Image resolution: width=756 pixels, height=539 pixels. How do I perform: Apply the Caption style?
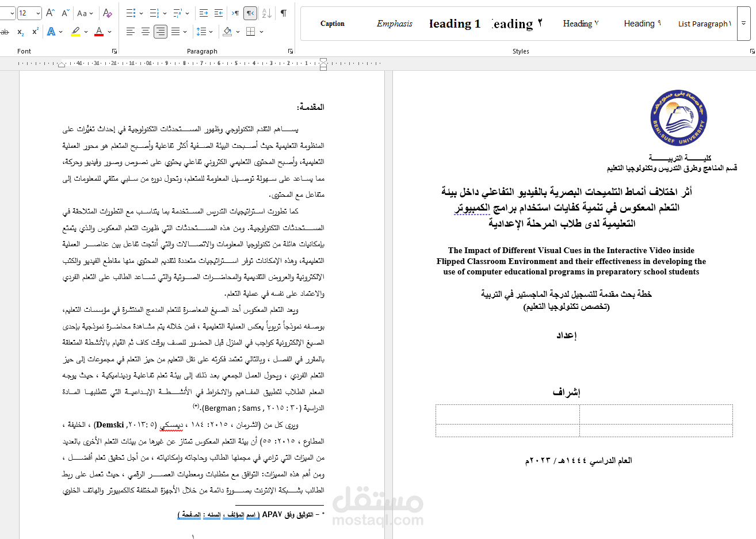coord(333,24)
